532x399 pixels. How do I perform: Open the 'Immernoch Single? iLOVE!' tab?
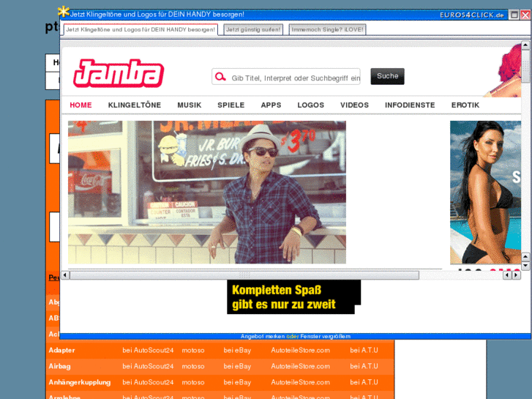[327, 29]
